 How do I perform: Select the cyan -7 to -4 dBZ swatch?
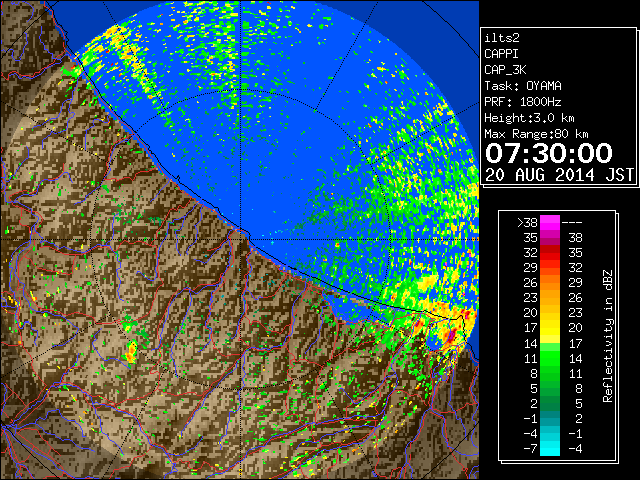coord(550,448)
